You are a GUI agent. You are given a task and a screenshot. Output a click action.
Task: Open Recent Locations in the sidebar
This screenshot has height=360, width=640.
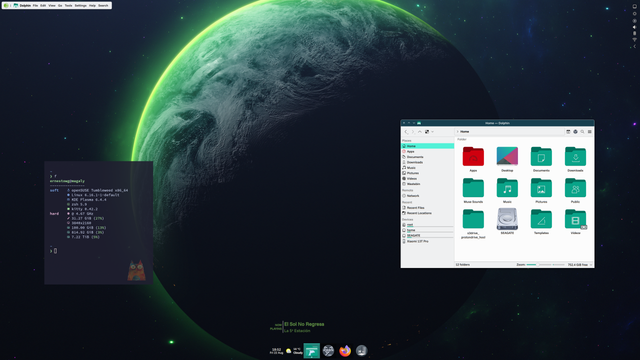[x=427, y=213]
